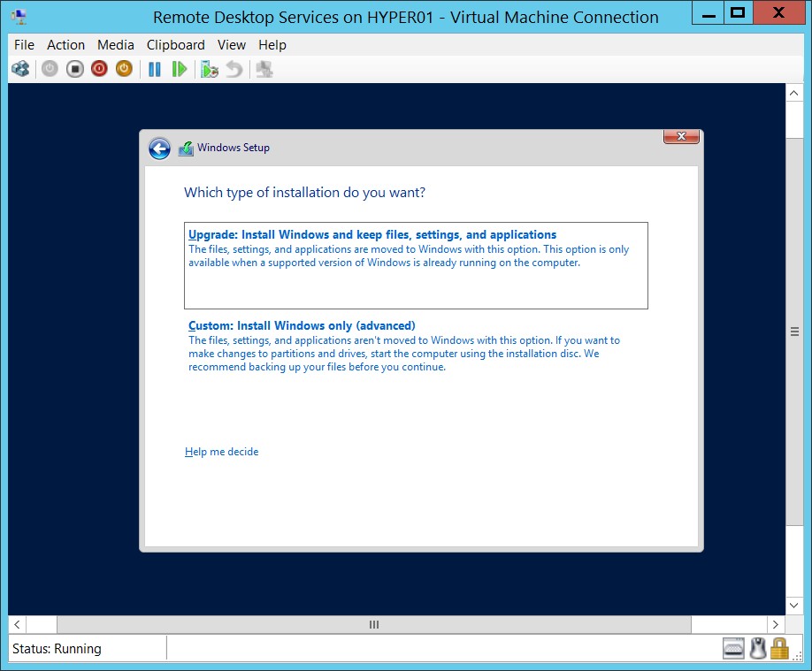Screen dimensions: 812x671
Task: Open the File menu
Action: 24,45
